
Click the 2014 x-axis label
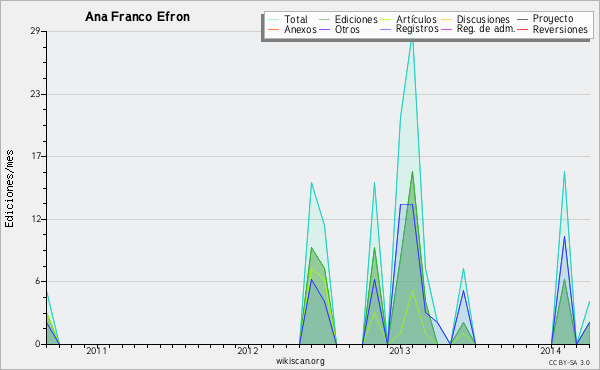[551, 351]
